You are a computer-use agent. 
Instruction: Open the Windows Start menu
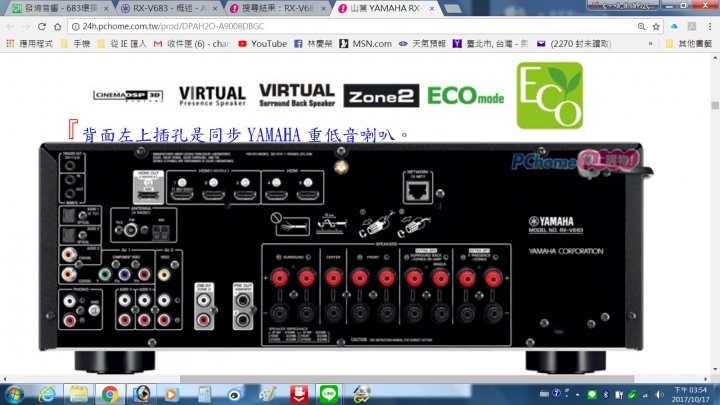pyautogui.click(x=14, y=394)
